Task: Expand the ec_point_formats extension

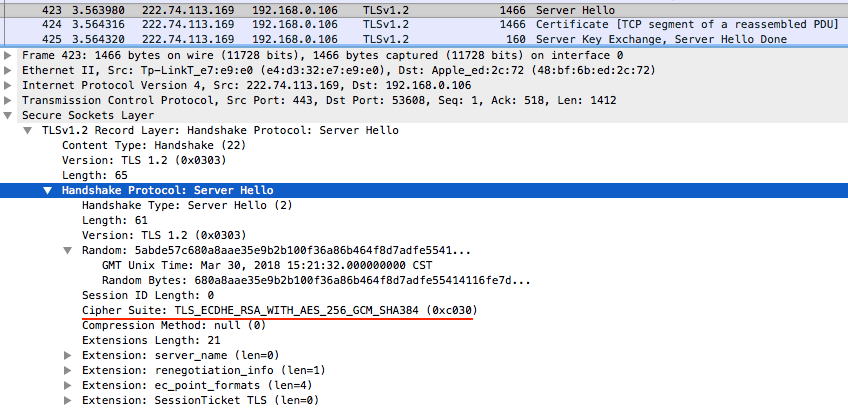Action: pyautogui.click(x=68, y=386)
